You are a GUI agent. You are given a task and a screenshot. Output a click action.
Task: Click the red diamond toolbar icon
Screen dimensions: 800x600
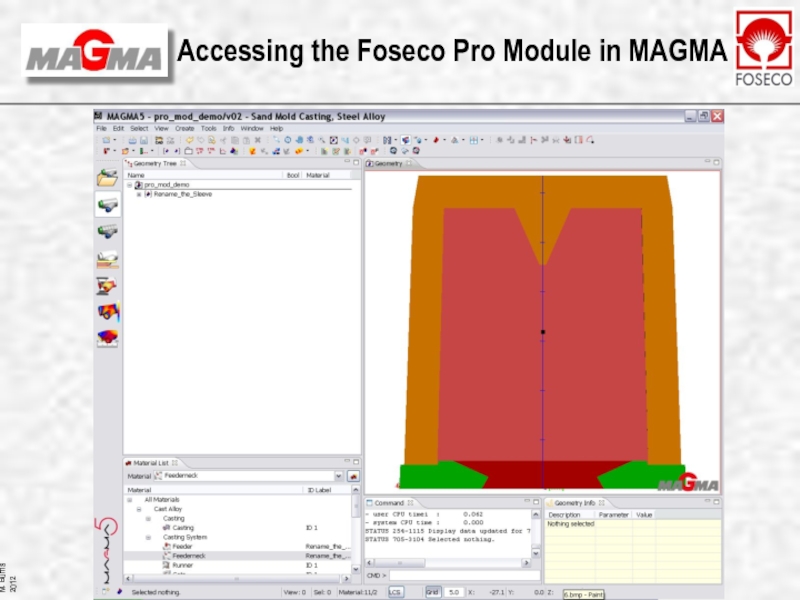(436, 140)
